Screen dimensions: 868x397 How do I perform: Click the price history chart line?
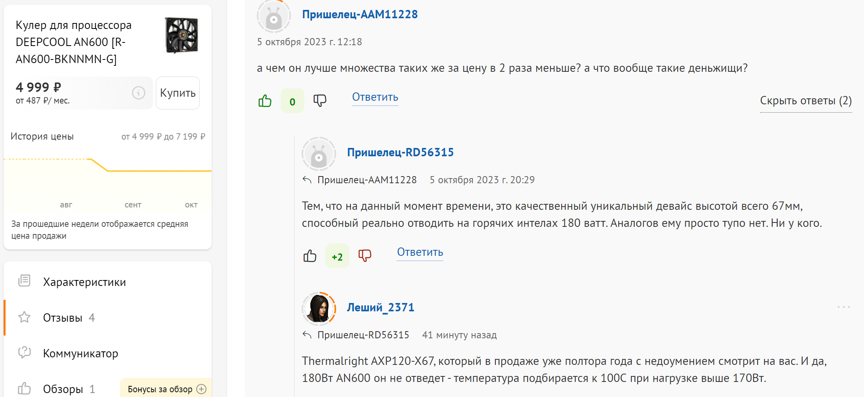coord(108,167)
